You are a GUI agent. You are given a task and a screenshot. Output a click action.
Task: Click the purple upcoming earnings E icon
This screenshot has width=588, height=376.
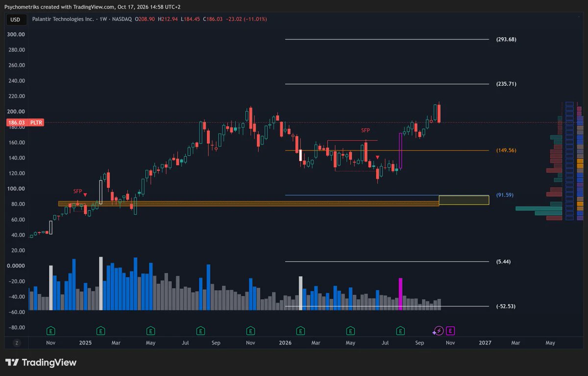(x=451, y=330)
